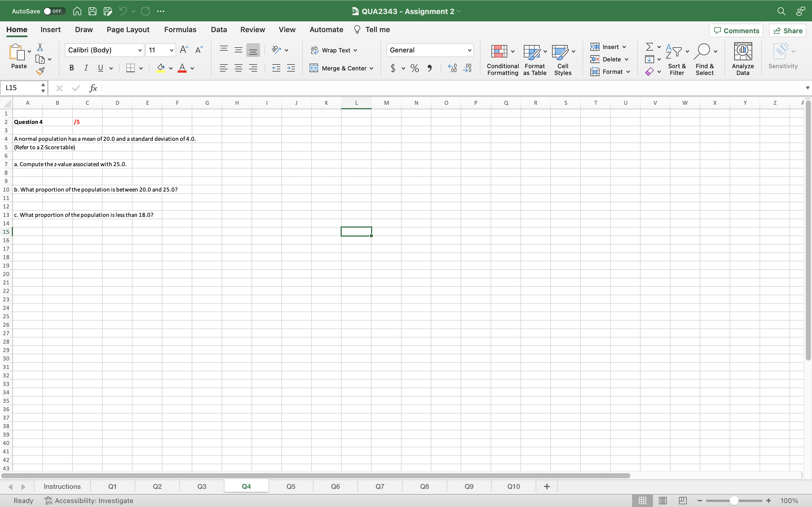Click the Increase Font Size icon
The height and width of the screenshot is (507, 812).
(x=184, y=50)
